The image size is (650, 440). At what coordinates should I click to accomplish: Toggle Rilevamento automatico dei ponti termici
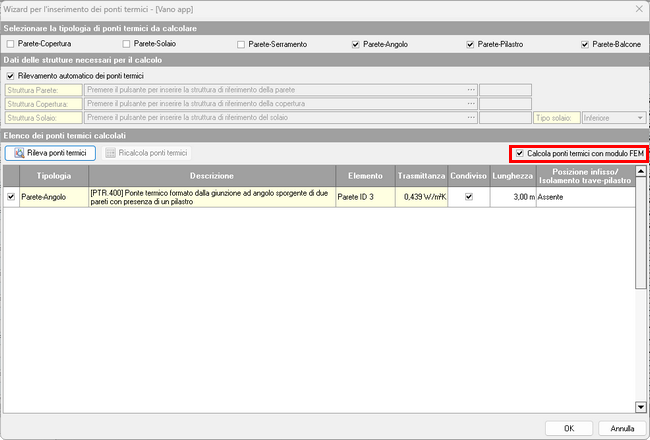pos(11,76)
